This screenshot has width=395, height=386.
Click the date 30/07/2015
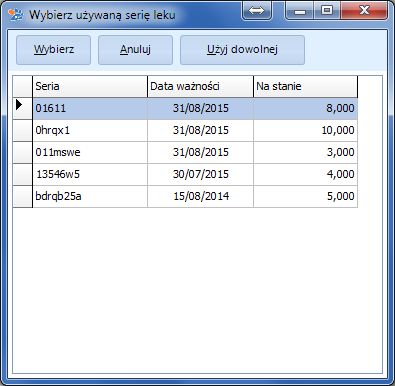[200, 174]
